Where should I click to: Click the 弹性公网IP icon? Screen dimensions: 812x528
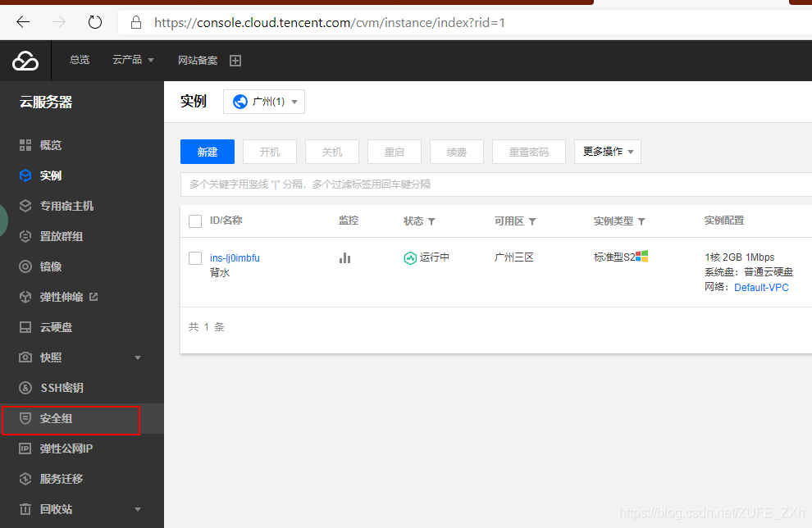coord(25,448)
